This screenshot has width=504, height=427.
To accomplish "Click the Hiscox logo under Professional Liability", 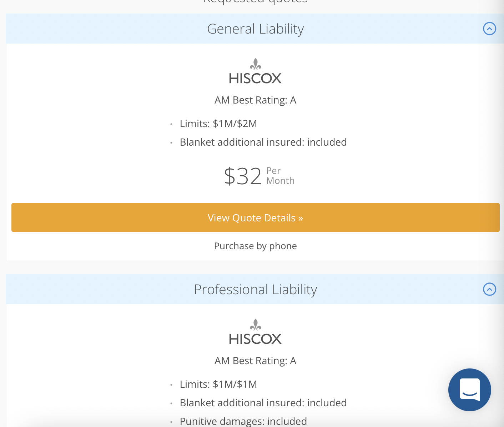I will coord(255,332).
